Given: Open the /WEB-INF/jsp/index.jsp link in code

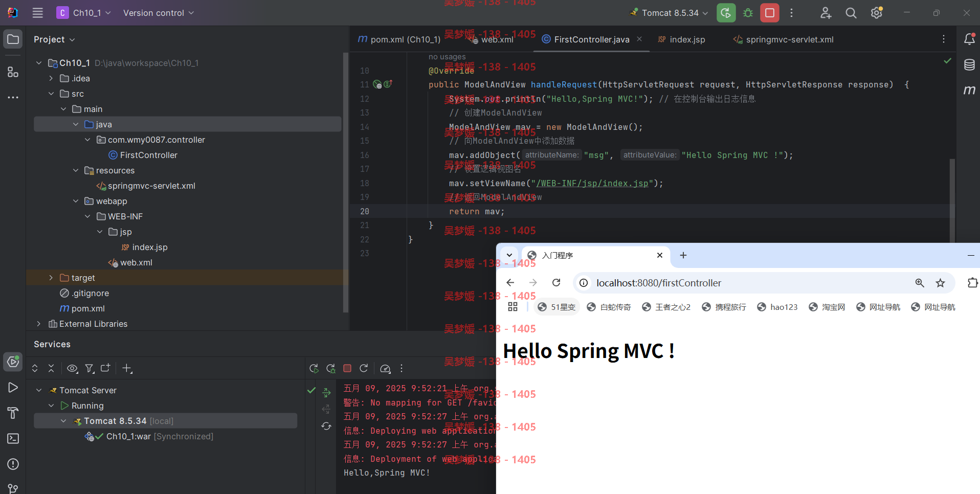Looking at the screenshot, I should coord(592,183).
